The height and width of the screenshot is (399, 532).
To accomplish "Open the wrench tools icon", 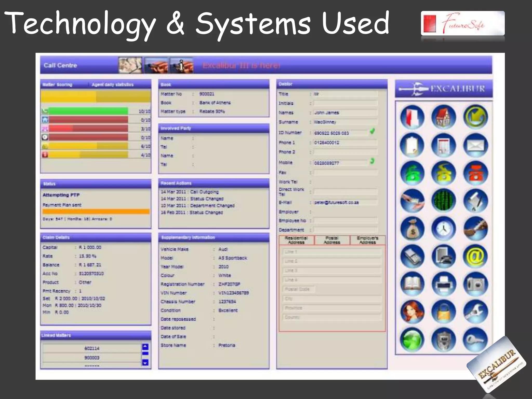I will coord(475,312).
